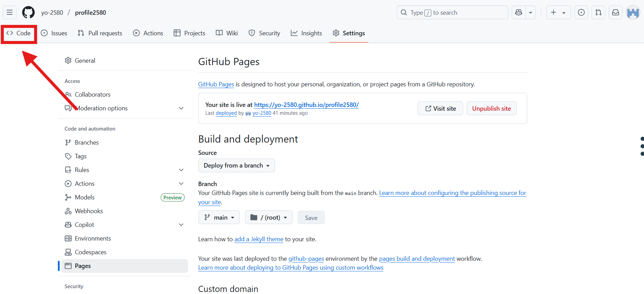Open the Copilot chat icon
The height and width of the screenshot is (294, 644).
(519, 12)
